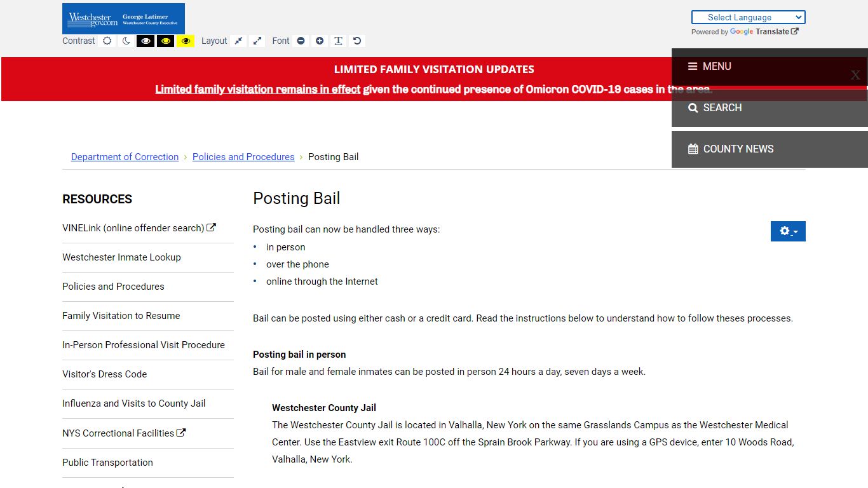
Task: Set wide layout with expand icon
Action: pos(257,41)
